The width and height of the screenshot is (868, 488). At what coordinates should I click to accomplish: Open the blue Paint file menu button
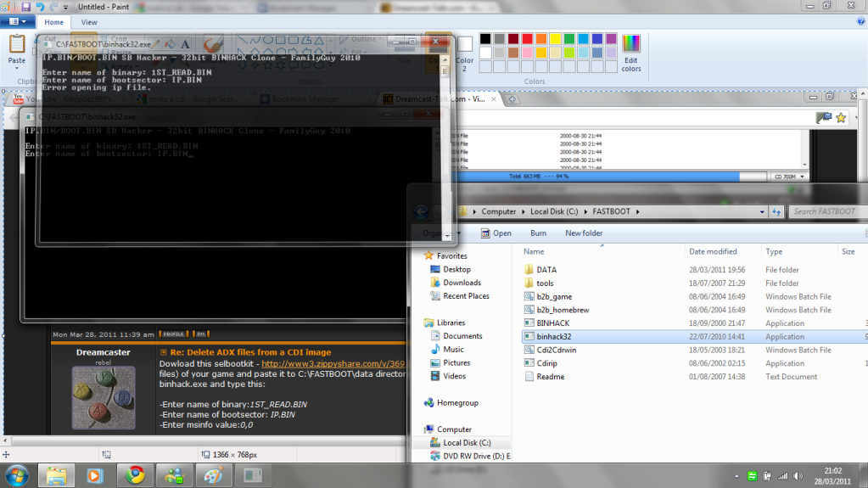pos(18,21)
